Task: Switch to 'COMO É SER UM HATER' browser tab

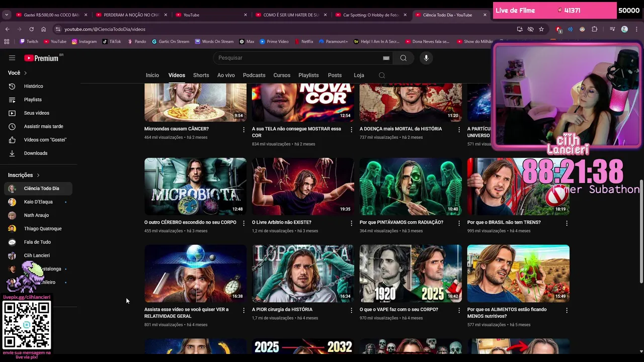Action: click(291, 15)
